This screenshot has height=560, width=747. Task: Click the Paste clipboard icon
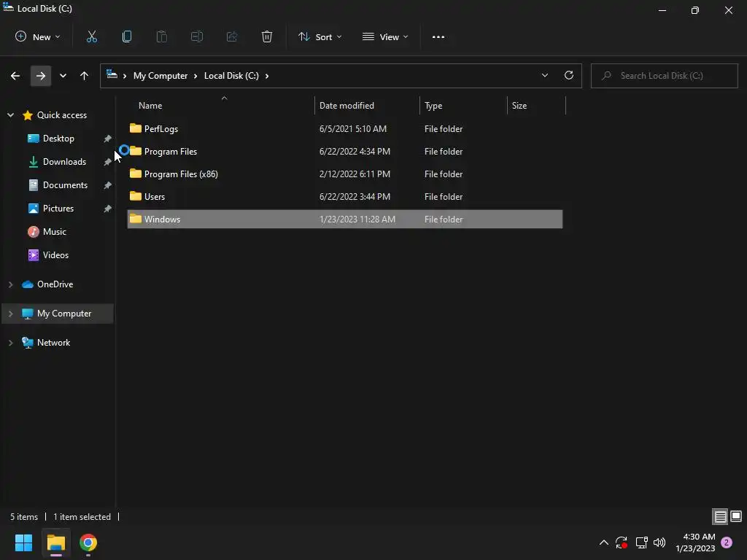162,36
